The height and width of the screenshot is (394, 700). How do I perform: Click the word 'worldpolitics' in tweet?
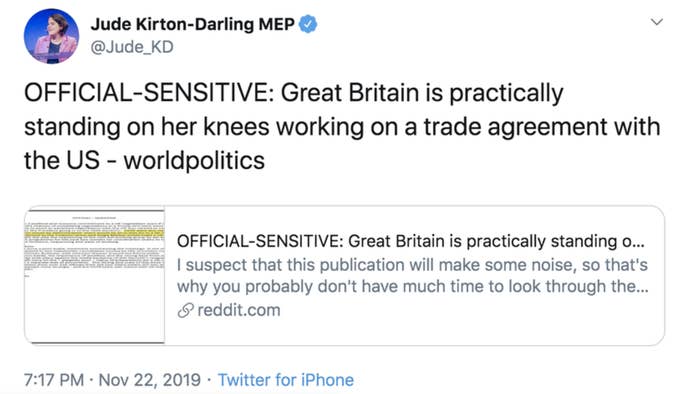pos(194,161)
